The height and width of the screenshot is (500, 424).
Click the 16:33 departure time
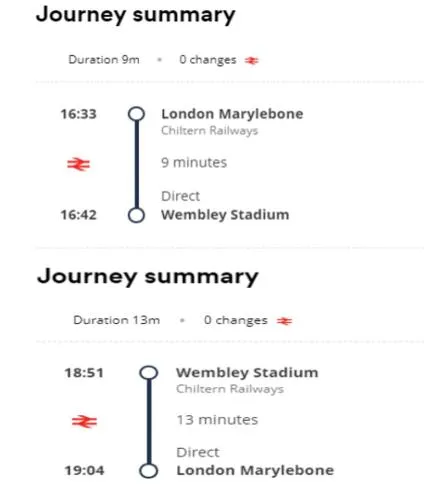(78, 114)
